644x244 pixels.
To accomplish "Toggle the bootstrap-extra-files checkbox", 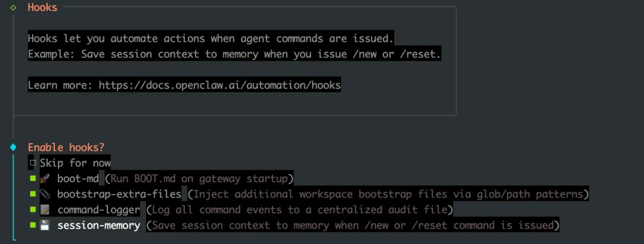I will (x=32, y=194).
